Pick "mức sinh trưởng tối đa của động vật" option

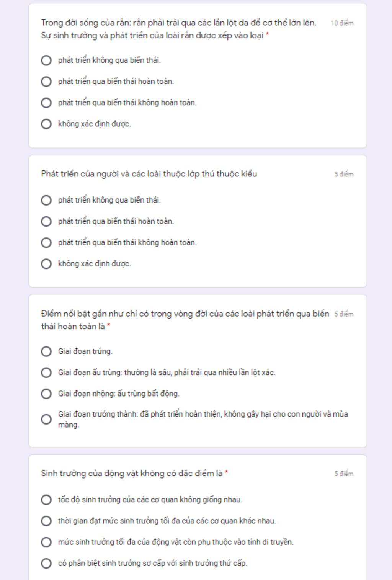point(46,542)
